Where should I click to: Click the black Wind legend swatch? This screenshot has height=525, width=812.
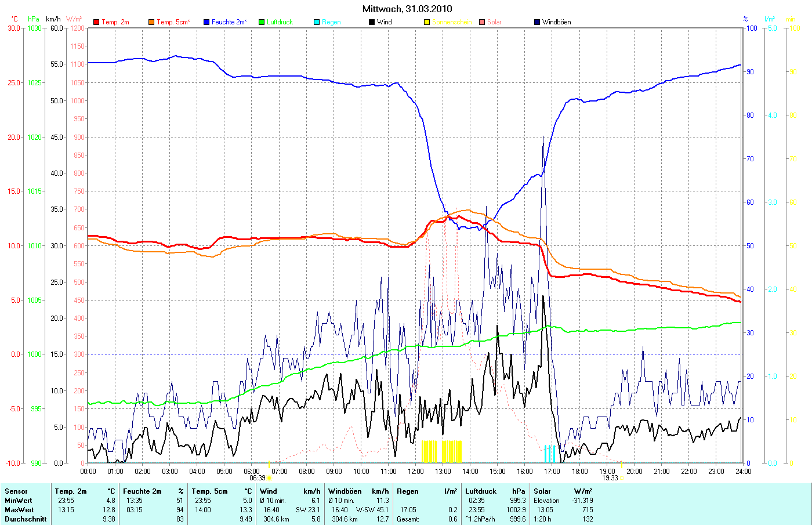coord(372,22)
